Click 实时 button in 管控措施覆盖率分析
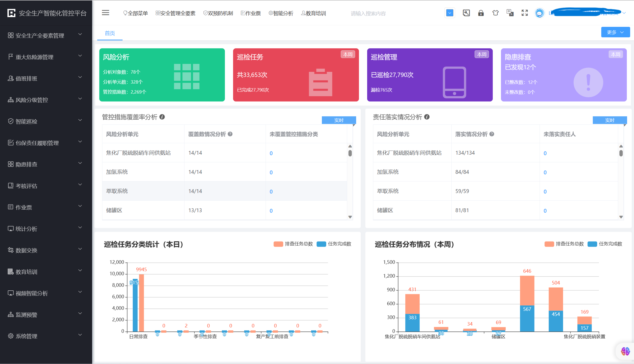This screenshot has width=634, height=364. pyautogui.click(x=339, y=120)
